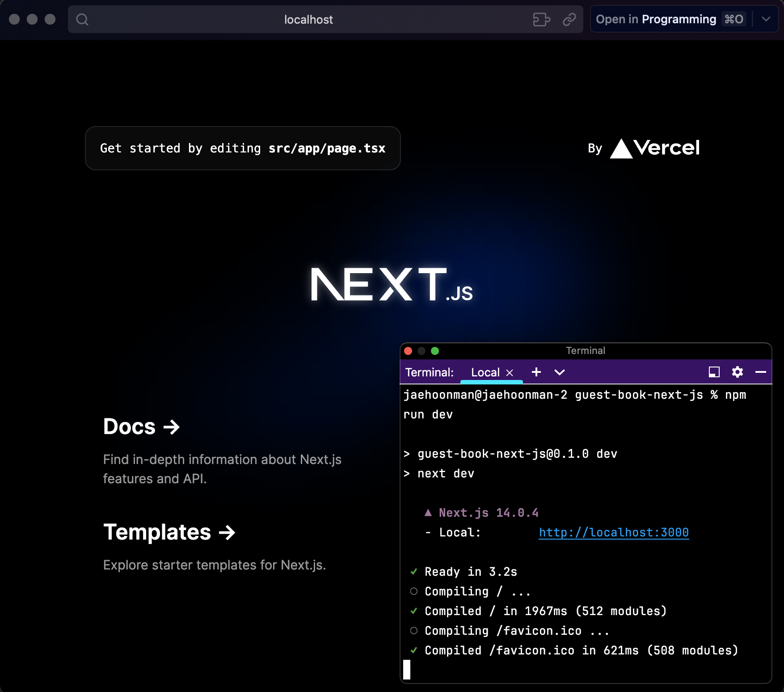Click the Vercel logo
The image size is (784, 692).
pyautogui.click(x=655, y=148)
